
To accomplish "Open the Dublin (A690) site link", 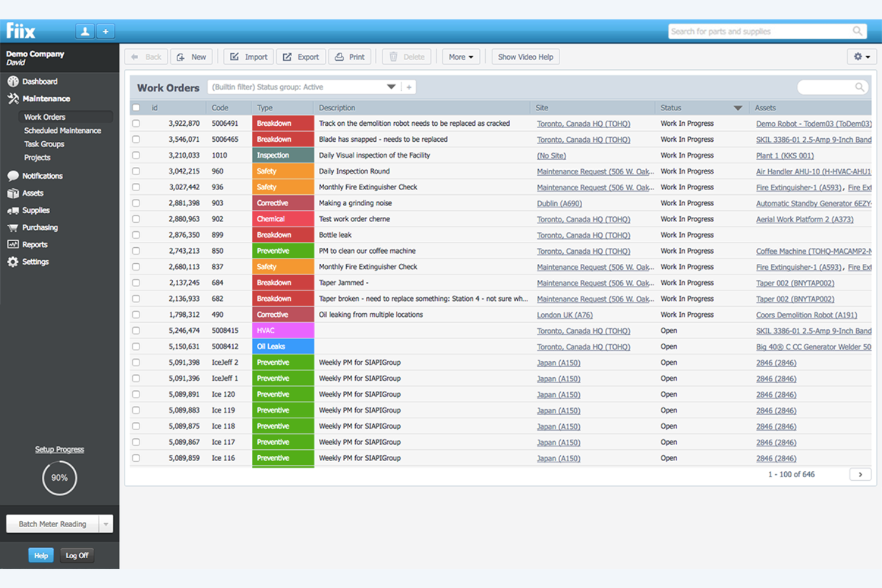I will click(559, 204).
